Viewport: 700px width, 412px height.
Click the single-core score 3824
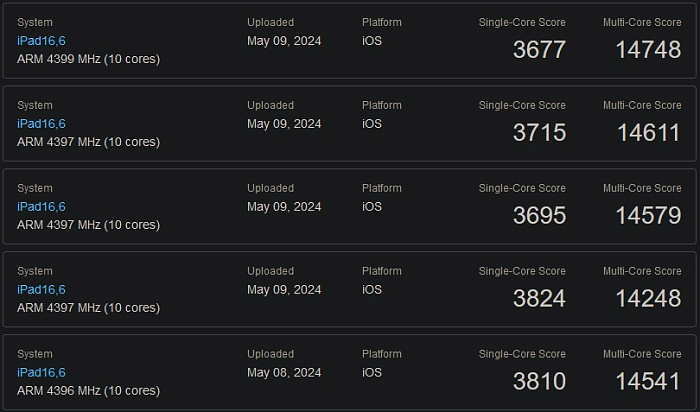click(539, 299)
